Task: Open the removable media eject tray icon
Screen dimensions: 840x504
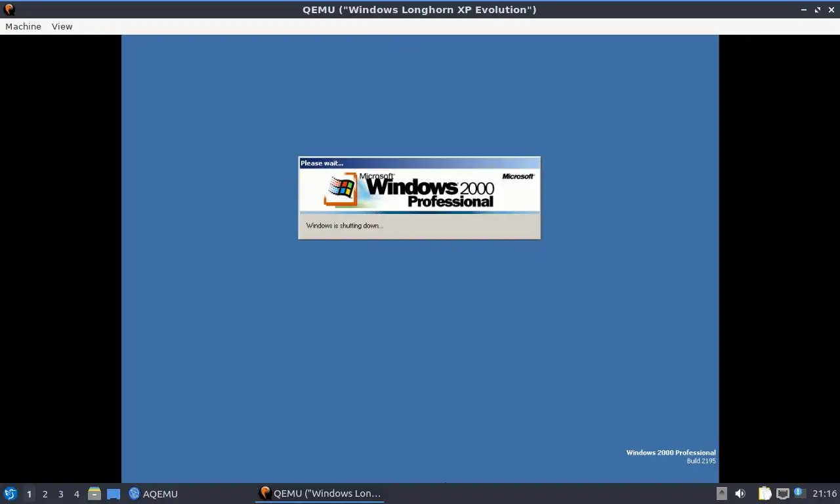Action: click(721, 493)
